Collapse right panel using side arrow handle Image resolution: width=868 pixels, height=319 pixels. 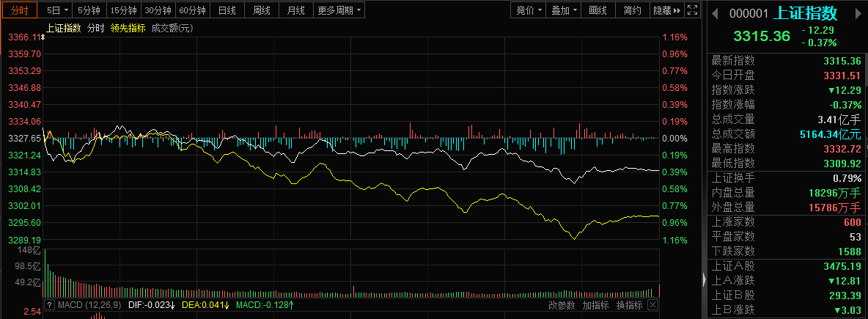pyautogui.click(x=705, y=279)
